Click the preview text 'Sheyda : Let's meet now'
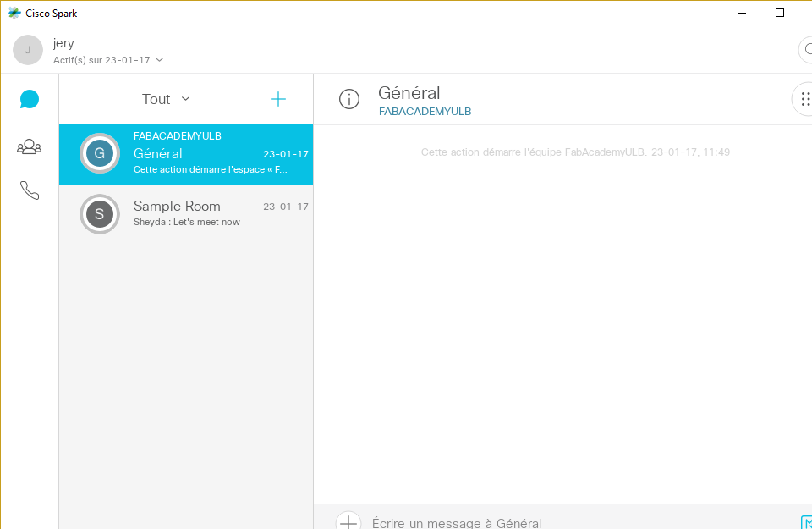Image resolution: width=812 pixels, height=529 pixels. 186,222
